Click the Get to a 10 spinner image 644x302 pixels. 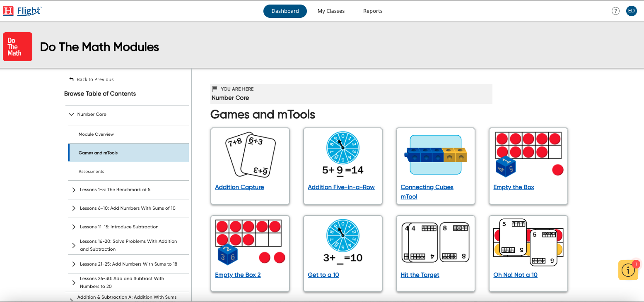[x=343, y=242]
